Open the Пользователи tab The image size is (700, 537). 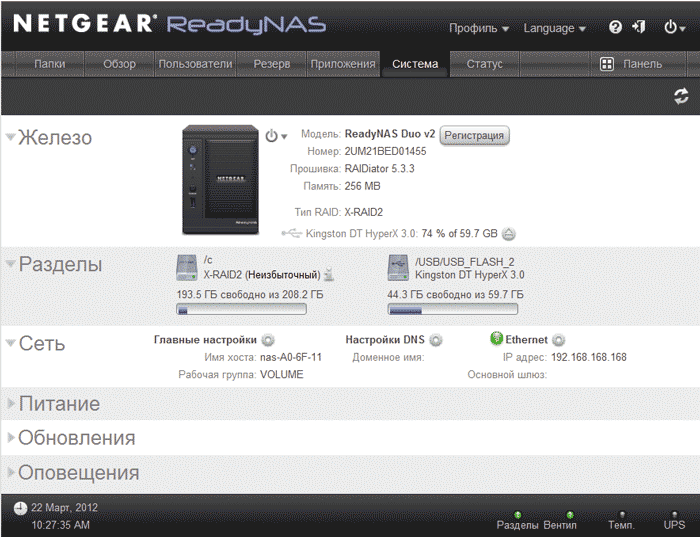click(196, 64)
